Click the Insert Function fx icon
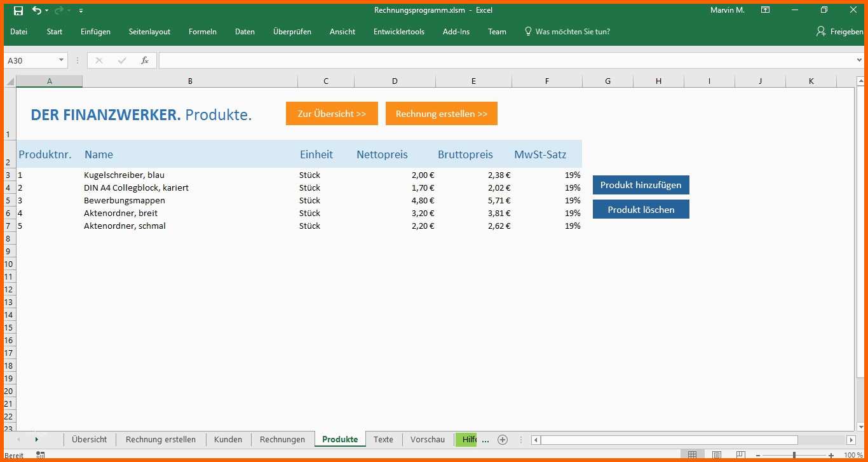The image size is (868, 462). (145, 60)
